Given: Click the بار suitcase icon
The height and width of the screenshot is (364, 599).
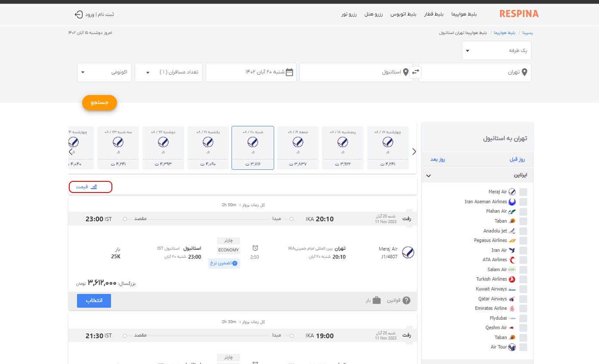Looking at the screenshot, I should coord(377,300).
